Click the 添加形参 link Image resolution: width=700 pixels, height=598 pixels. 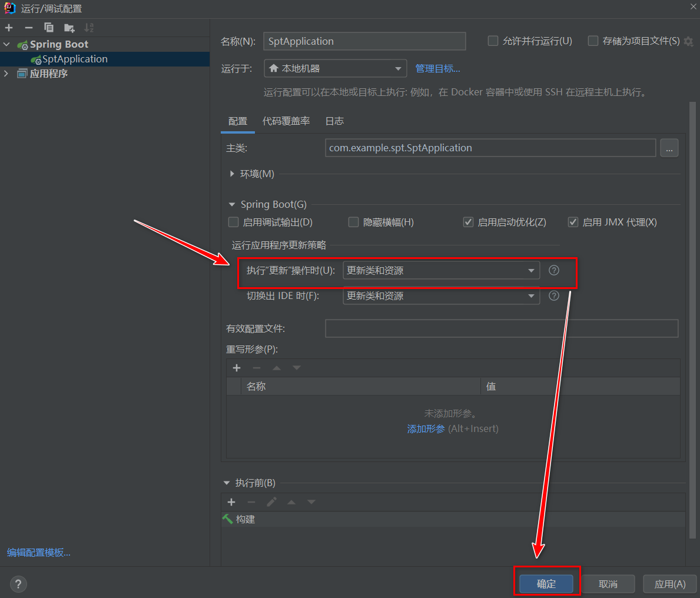[426, 429]
